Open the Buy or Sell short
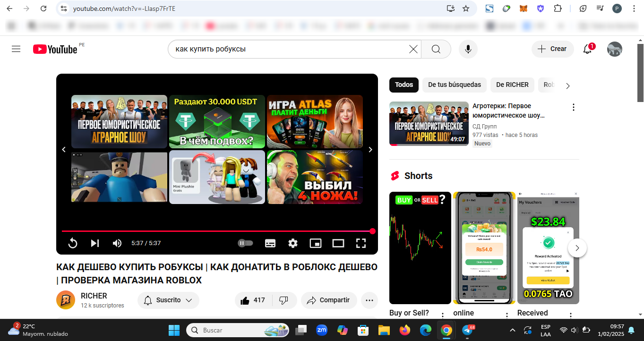Screen dimensions: 644x341 [420, 248]
